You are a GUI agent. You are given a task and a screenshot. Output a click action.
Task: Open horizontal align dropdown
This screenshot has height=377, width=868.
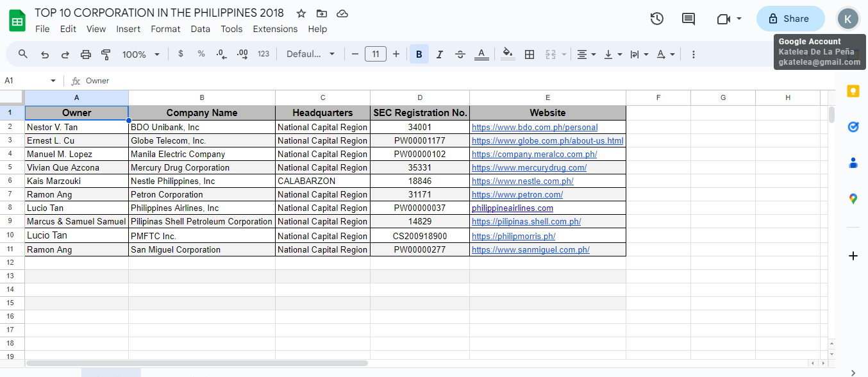586,54
